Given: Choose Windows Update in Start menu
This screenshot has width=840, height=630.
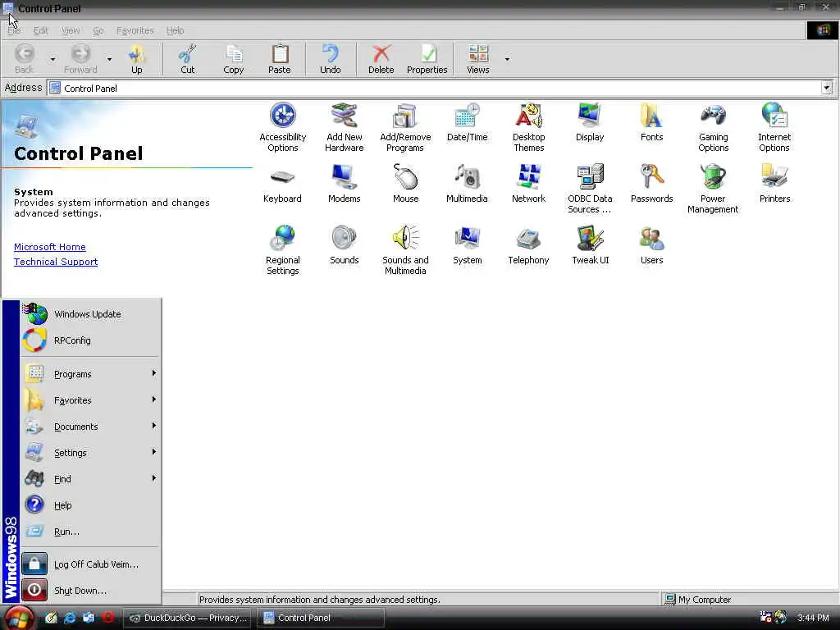Looking at the screenshot, I should click(x=90, y=314).
